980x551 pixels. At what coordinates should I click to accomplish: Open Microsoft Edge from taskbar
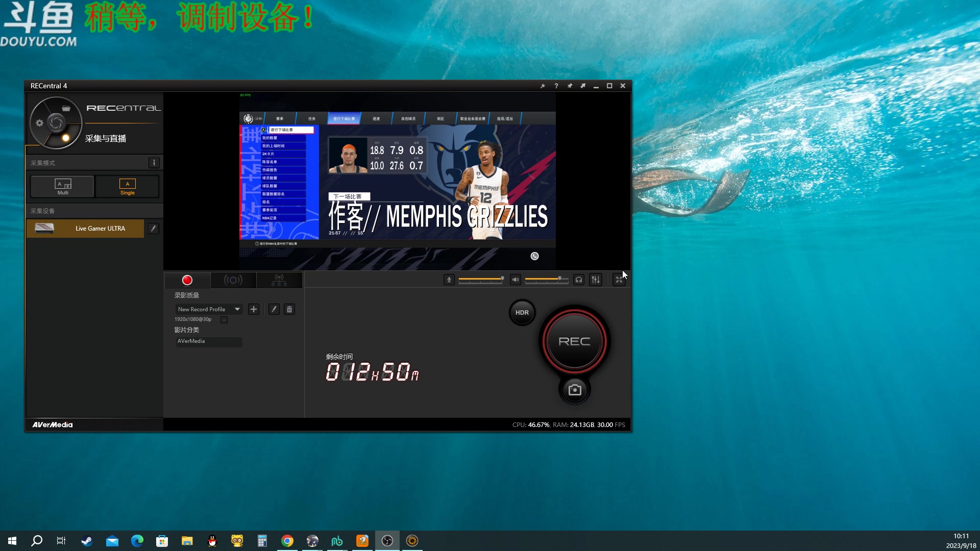[x=137, y=541]
